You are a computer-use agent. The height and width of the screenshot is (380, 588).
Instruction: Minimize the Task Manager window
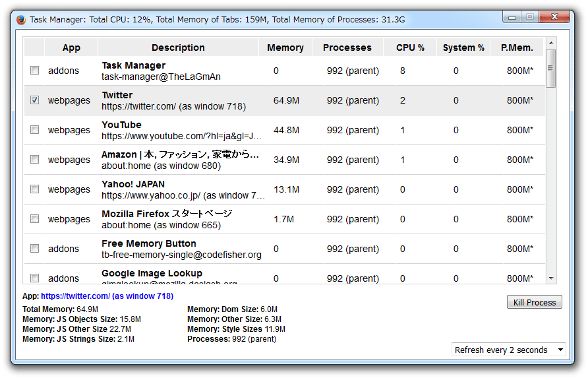tap(512, 17)
